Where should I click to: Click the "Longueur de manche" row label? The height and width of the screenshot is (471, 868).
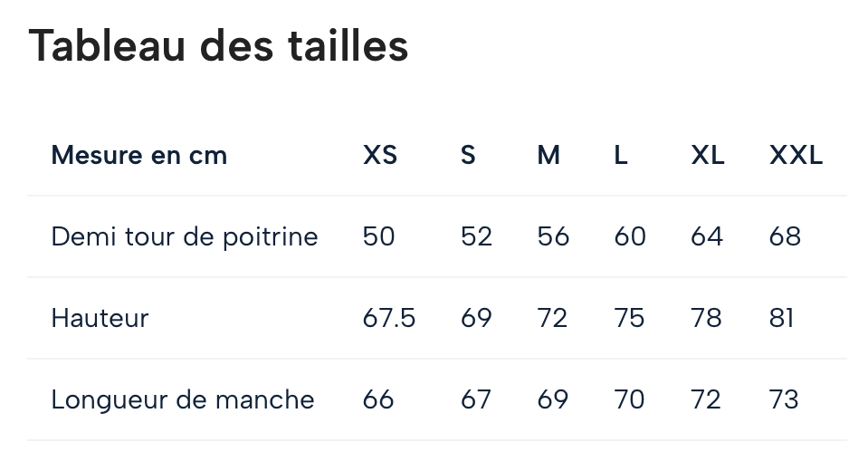point(183,400)
